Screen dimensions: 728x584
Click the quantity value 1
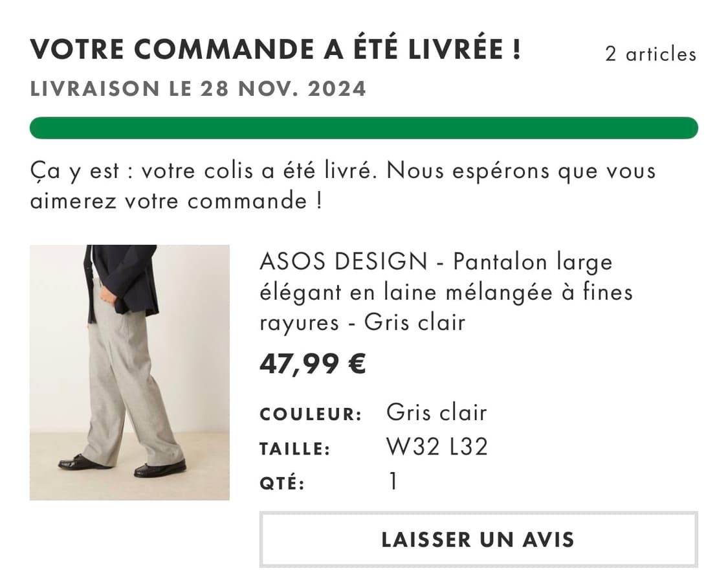393,482
